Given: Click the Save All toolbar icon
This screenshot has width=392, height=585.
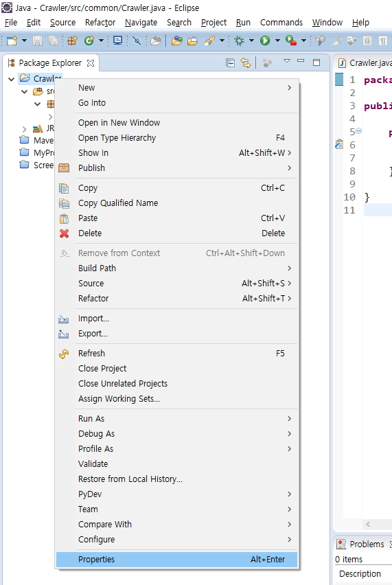Looking at the screenshot, I should click(x=54, y=41).
